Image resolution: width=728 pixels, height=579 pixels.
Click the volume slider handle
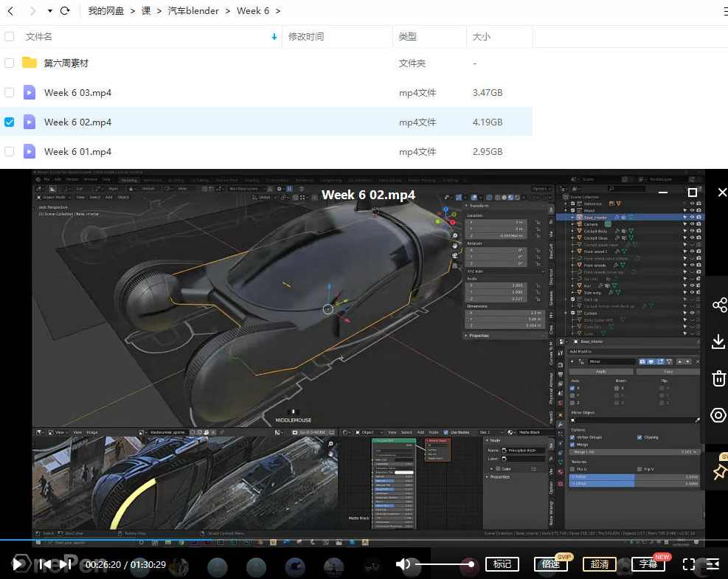pyautogui.click(x=471, y=564)
